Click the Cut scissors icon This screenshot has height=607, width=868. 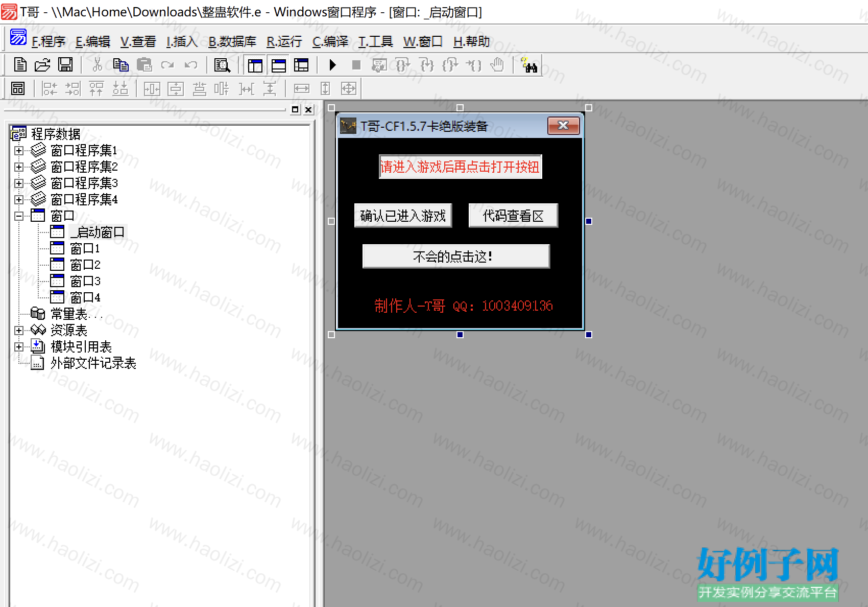pos(97,65)
